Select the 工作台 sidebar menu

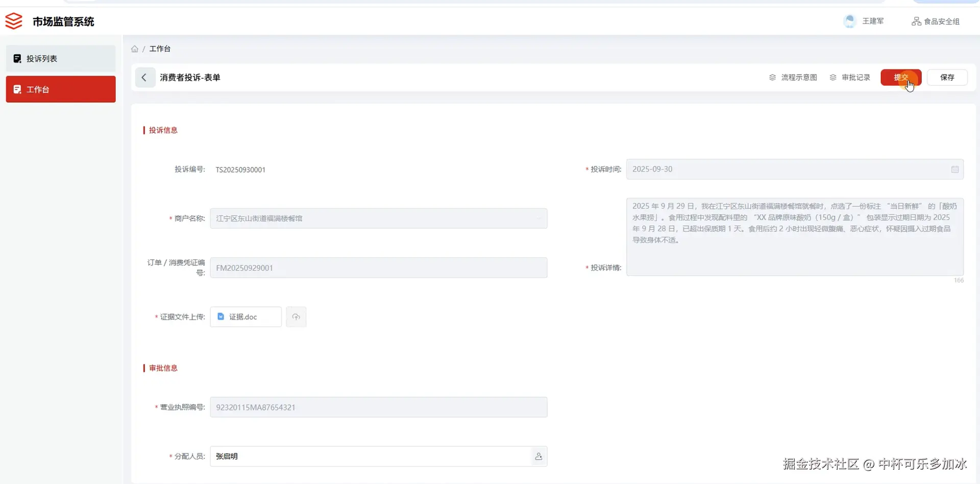point(61,89)
